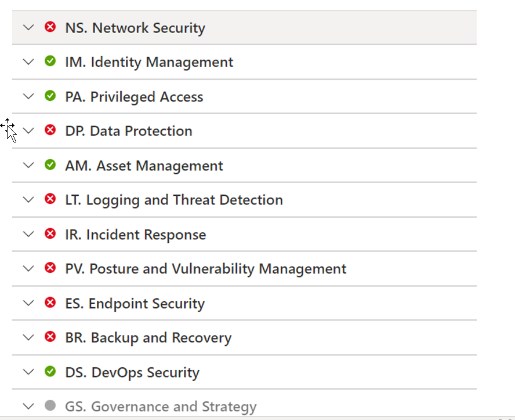The image size is (515, 420).
Task: Click red error icon beside Data Protection
Action: (x=50, y=130)
